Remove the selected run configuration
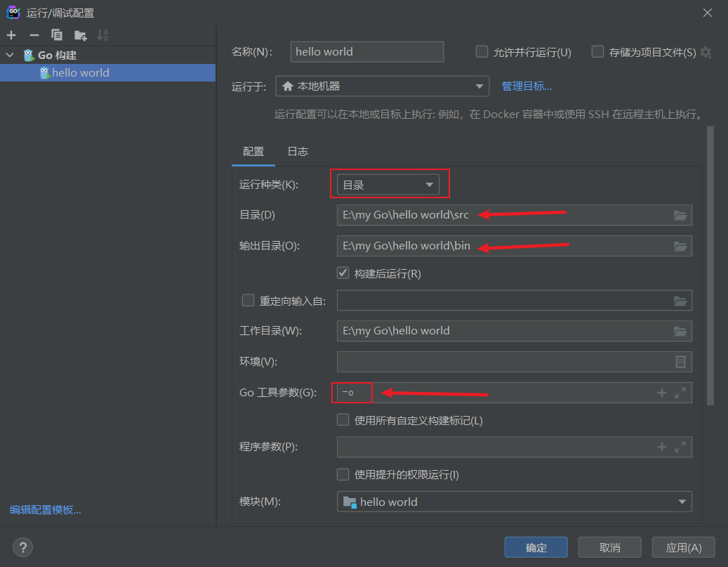Viewport: 728px width, 567px height. click(33, 34)
